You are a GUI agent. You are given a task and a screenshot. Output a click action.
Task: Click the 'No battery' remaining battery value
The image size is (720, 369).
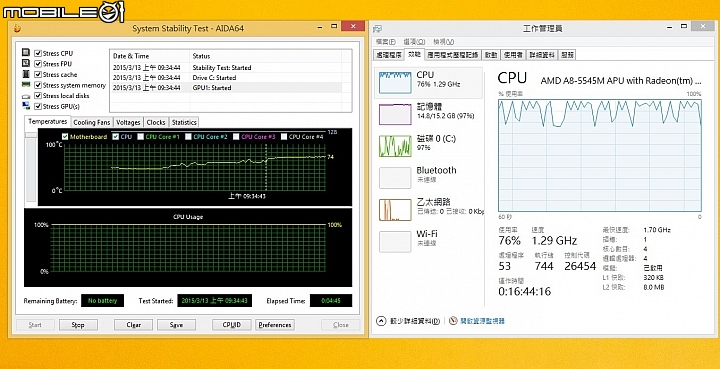click(x=102, y=301)
